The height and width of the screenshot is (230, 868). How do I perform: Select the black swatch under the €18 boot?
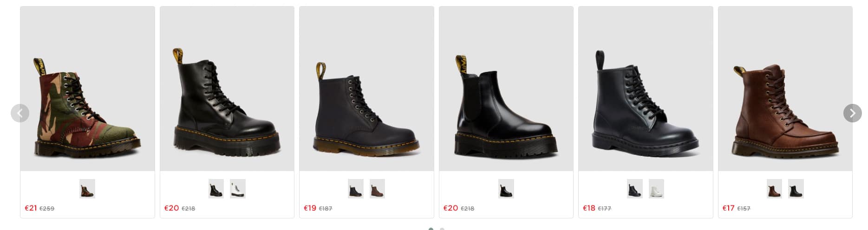[634, 189]
